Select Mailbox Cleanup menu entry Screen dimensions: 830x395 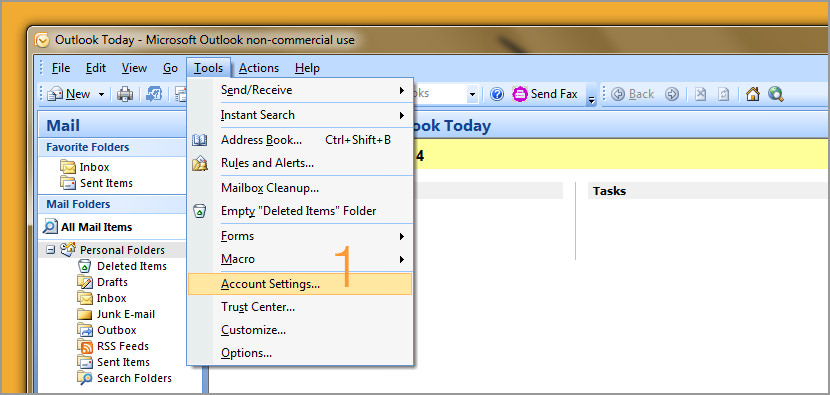pyautogui.click(x=301, y=188)
